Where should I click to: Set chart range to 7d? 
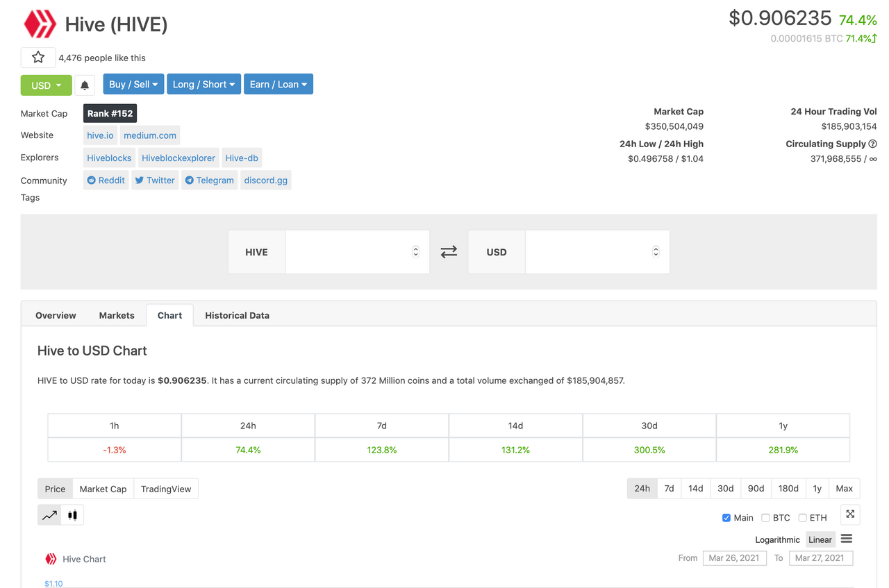669,488
